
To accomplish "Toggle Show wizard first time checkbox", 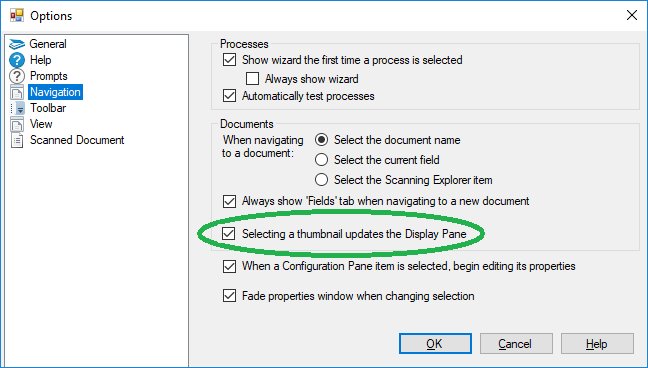I will (x=229, y=60).
